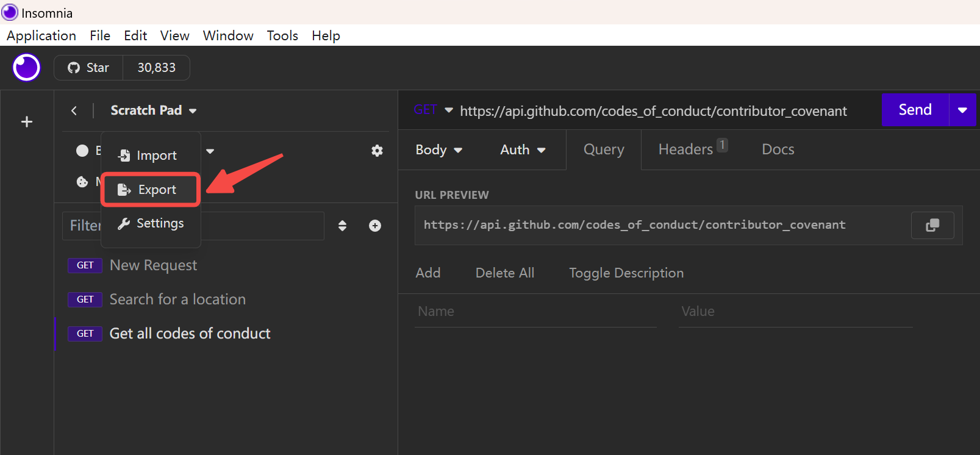Click the Value parameter field
This screenshot has width=980, height=455.
tap(796, 312)
